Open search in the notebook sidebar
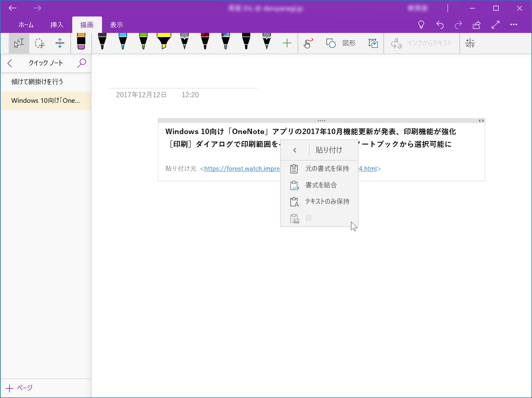532x398 pixels. pos(81,63)
